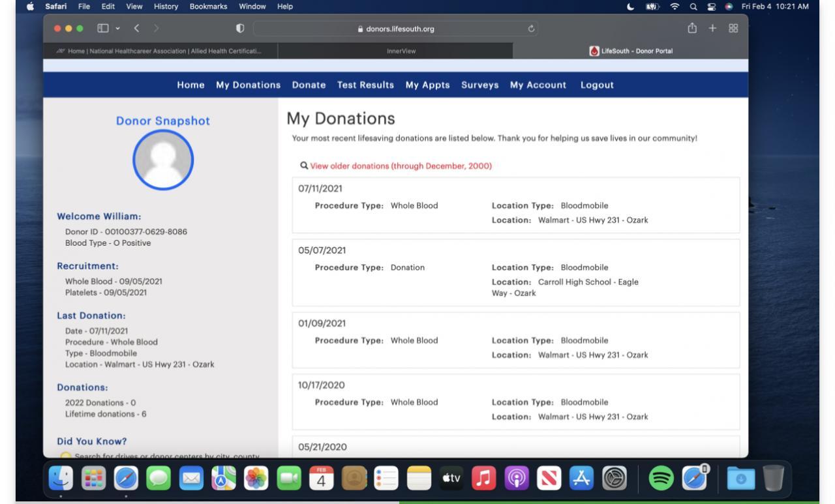Switch to the InnerView tab

tap(396, 52)
